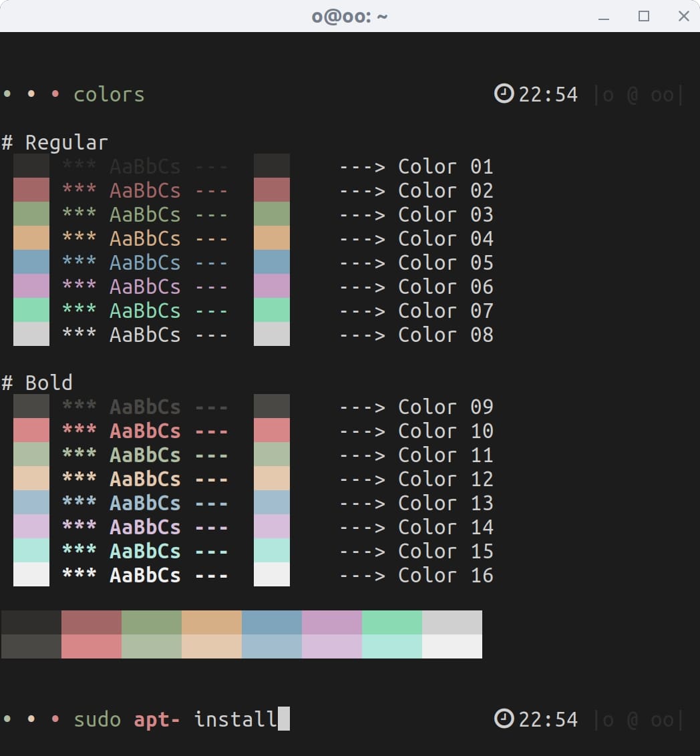
Task: Click the window title "o@oo: ~"
Action: coord(349,17)
